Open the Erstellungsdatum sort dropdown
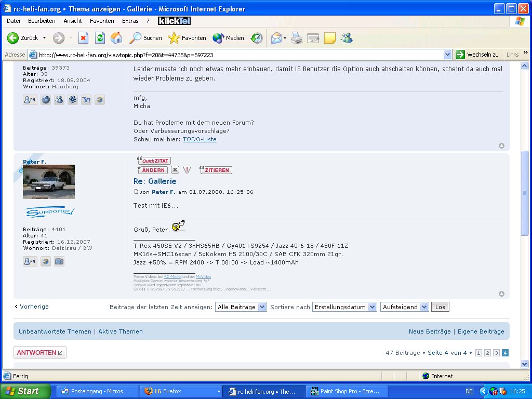 coord(344,307)
